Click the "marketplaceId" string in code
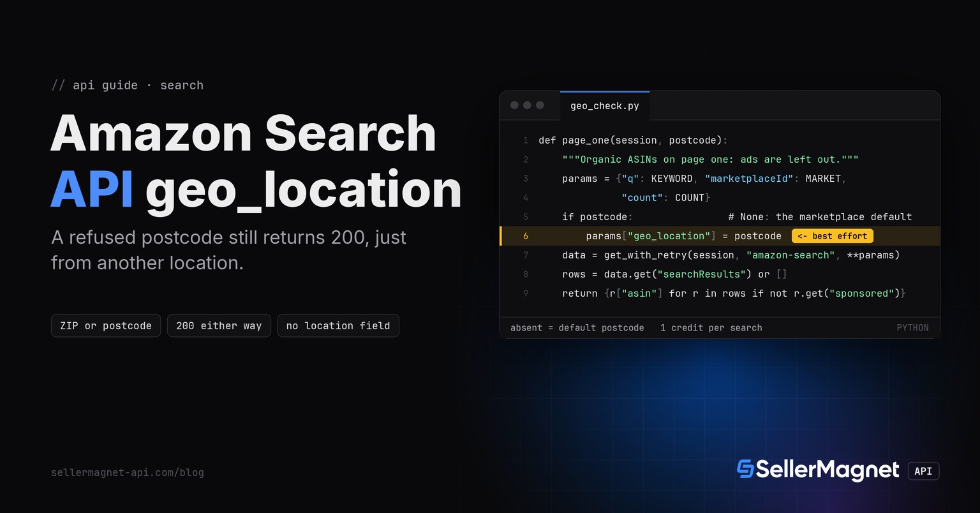980x513 pixels. point(749,179)
